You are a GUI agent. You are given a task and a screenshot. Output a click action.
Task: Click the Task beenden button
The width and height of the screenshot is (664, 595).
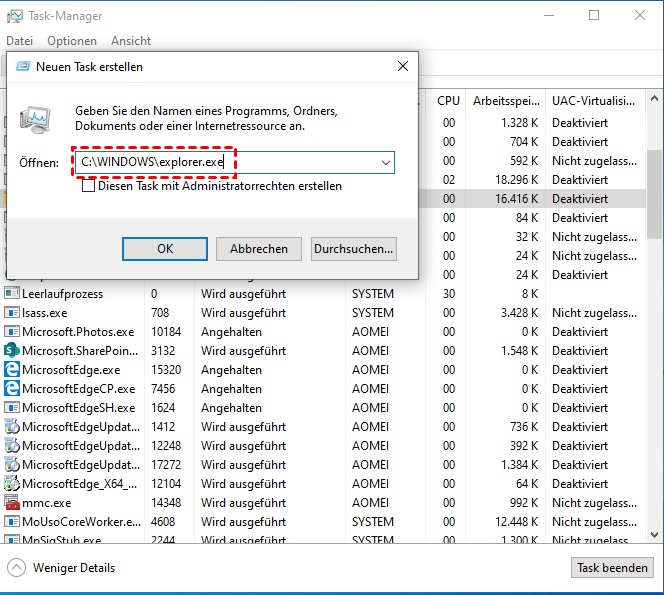coord(613,568)
